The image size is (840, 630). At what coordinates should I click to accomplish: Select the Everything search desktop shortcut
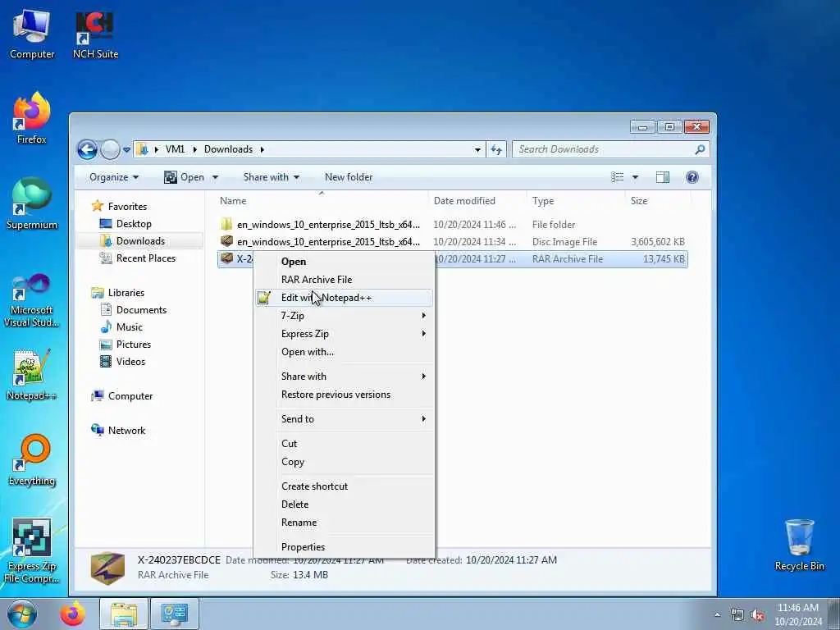coord(32,459)
